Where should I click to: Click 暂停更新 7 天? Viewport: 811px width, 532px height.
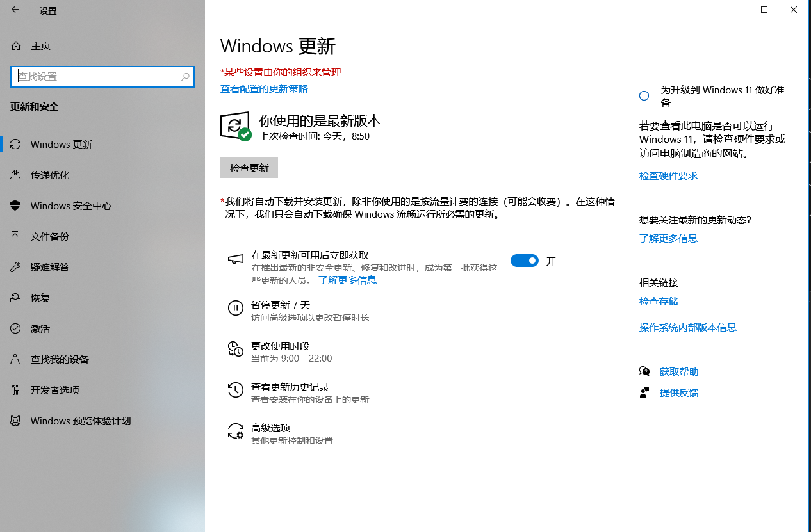[280, 305]
